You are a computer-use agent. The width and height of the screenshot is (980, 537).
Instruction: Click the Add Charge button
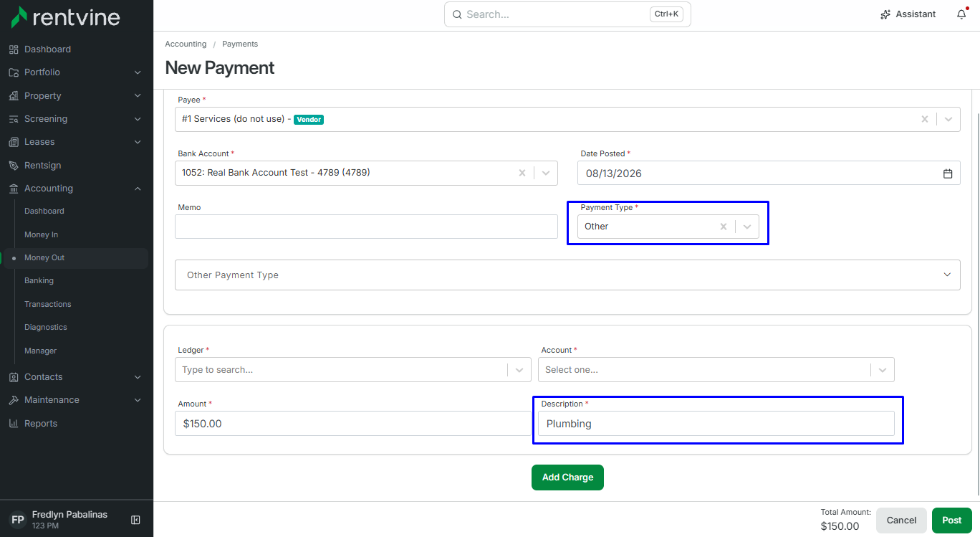coord(567,477)
